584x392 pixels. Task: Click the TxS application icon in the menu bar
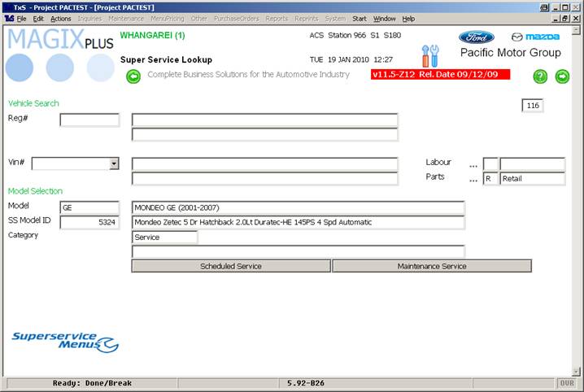point(8,18)
